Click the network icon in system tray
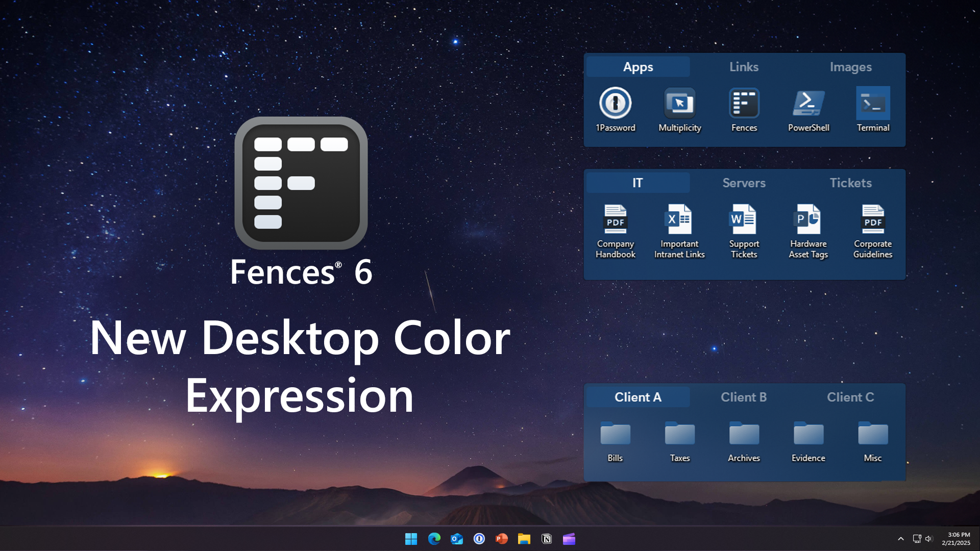Screen dimensions: 980x551 tap(917, 539)
